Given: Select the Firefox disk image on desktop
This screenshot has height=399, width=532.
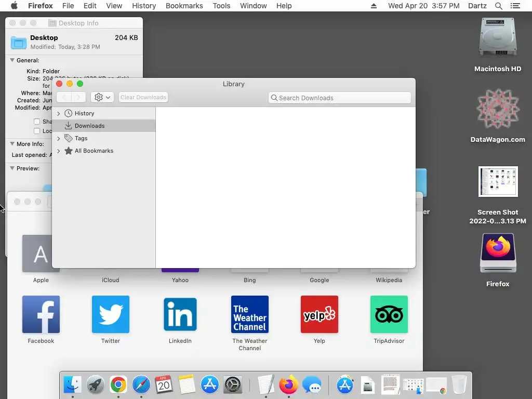Looking at the screenshot, I should click(498, 253).
